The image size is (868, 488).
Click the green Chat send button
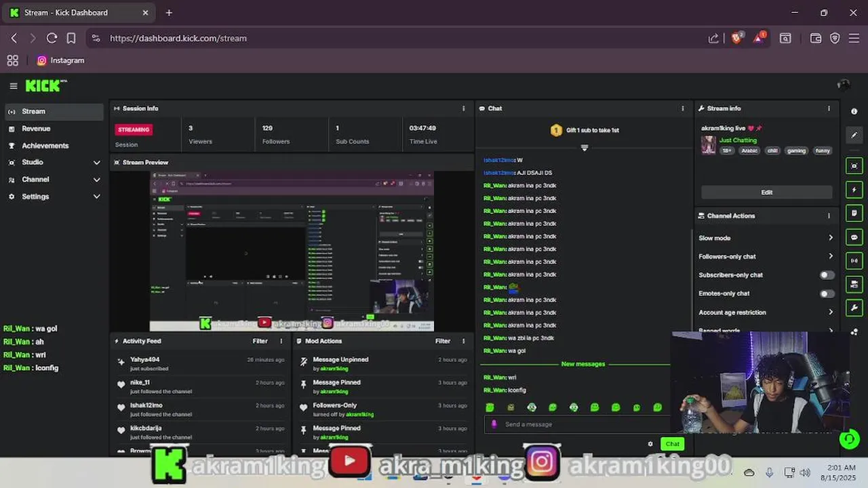[x=672, y=444]
